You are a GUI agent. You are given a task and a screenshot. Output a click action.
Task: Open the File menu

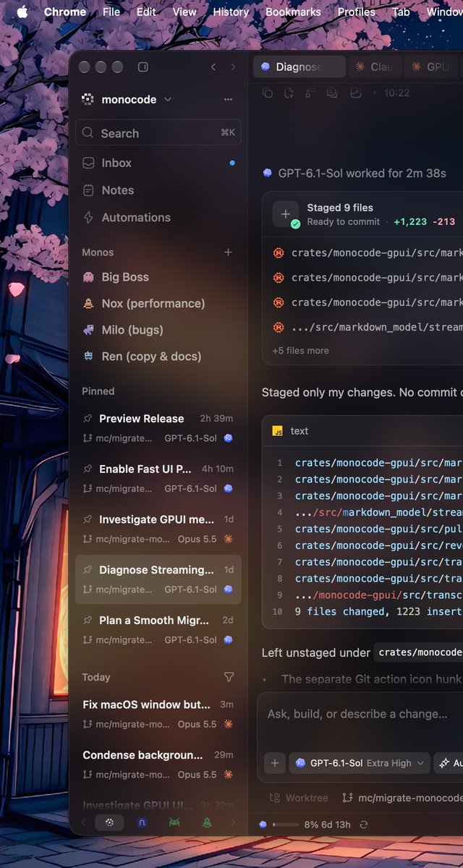pos(111,12)
